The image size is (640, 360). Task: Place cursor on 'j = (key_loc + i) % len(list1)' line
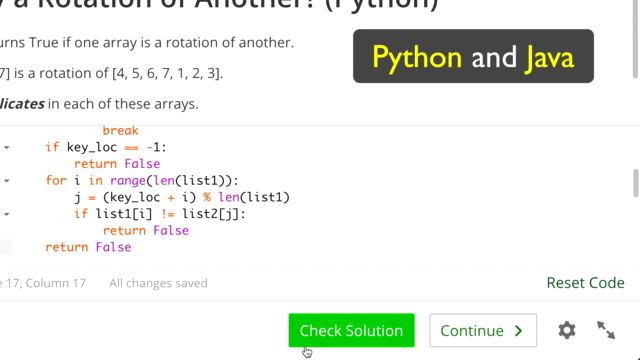click(x=182, y=197)
